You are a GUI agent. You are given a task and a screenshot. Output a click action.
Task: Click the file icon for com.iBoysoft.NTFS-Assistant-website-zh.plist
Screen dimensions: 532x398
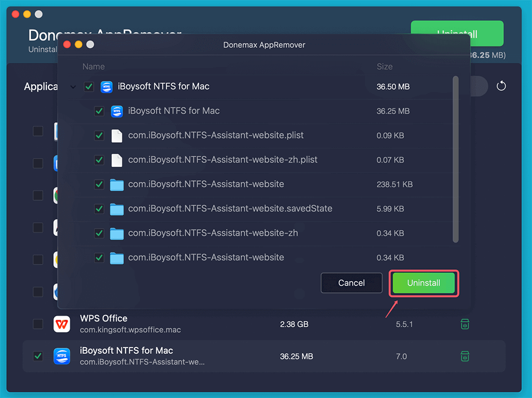(117, 160)
